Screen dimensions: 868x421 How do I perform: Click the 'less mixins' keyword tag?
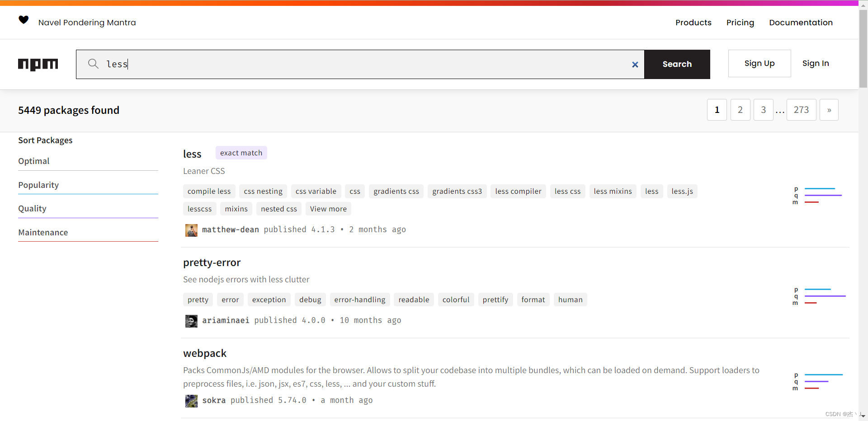pos(613,191)
